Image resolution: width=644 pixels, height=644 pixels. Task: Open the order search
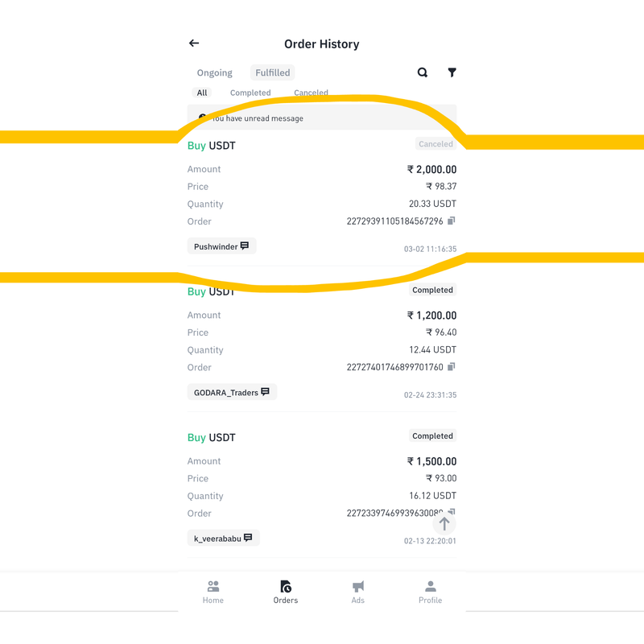click(x=422, y=72)
